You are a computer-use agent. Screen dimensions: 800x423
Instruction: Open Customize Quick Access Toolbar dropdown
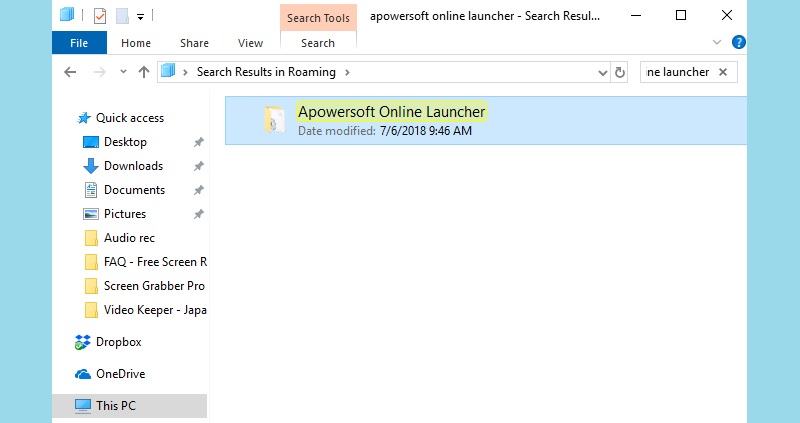[140, 17]
